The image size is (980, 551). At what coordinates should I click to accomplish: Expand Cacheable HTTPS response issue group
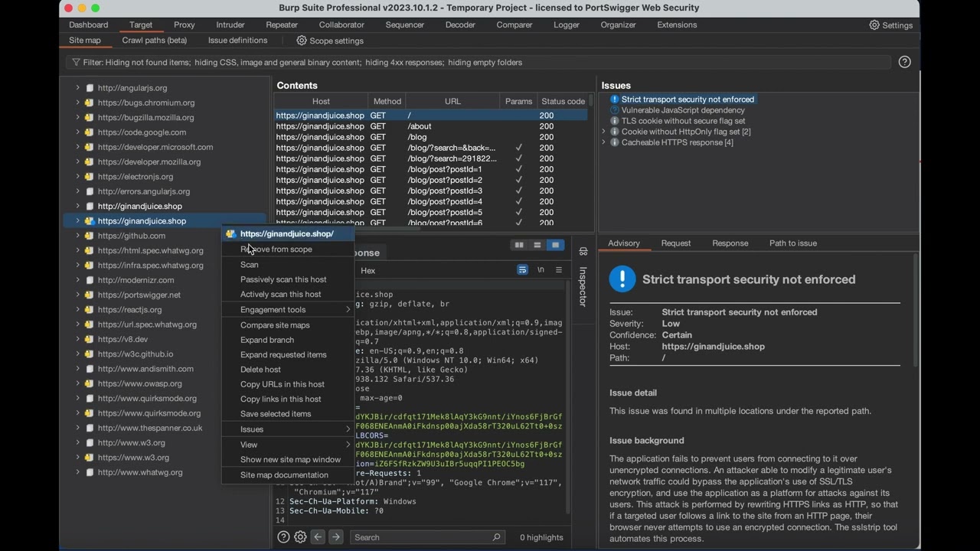tap(604, 142)
